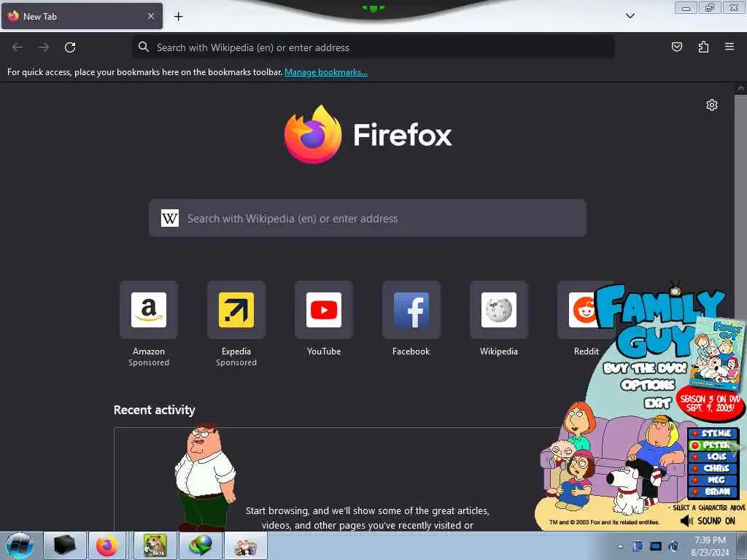Focus the top address bar field
The width and height of the screenshot is (747, 560).
[373, 47]
